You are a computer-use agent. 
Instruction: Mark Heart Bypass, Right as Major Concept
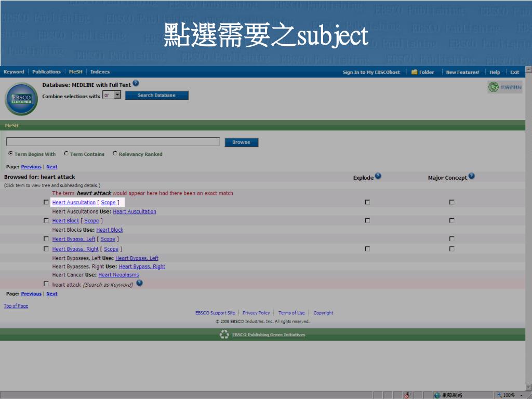[x=451, y=249]
